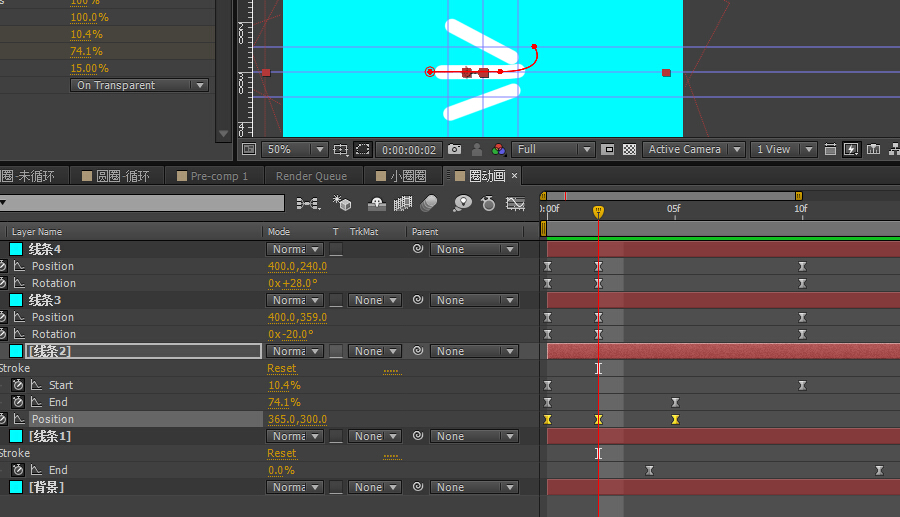Click Reset for [线条1] Stroke effect

click(282, 453)
